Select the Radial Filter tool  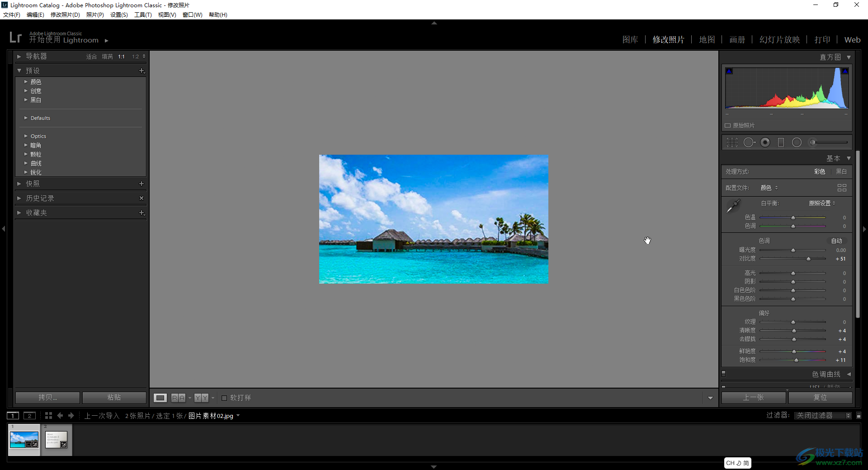pyautogui.click(x=797, y=142)
